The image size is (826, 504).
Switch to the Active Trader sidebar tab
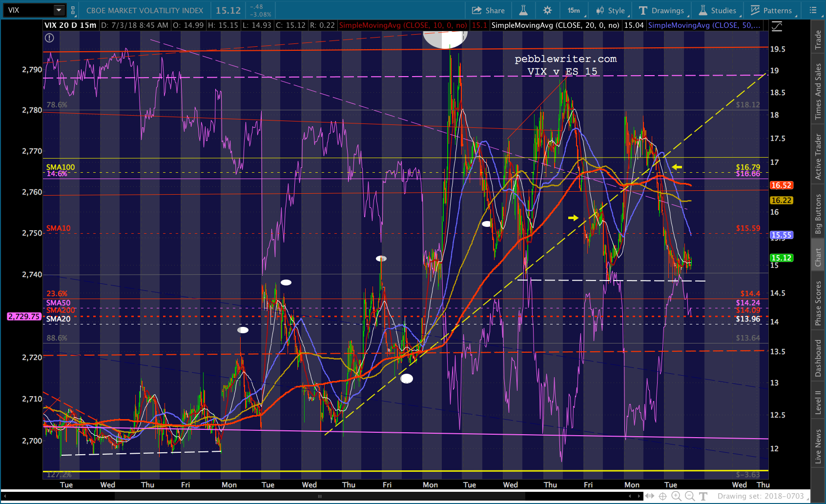(818, 157)
